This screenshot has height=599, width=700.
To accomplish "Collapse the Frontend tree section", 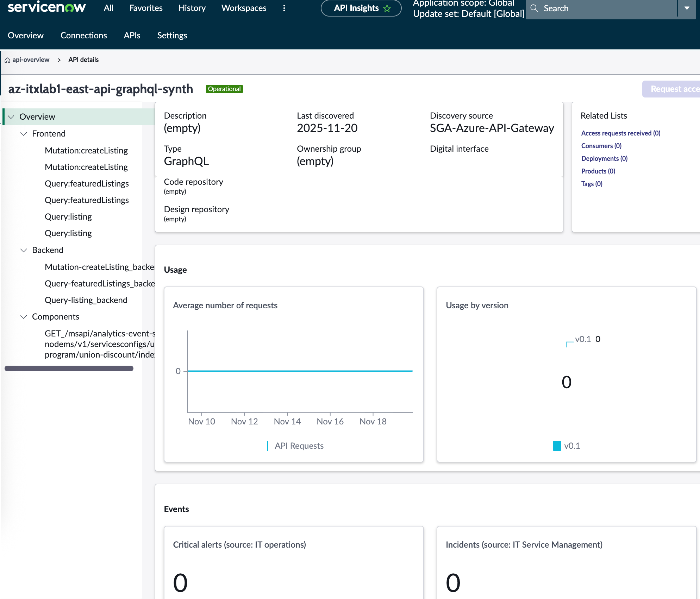I will point(24,134).
